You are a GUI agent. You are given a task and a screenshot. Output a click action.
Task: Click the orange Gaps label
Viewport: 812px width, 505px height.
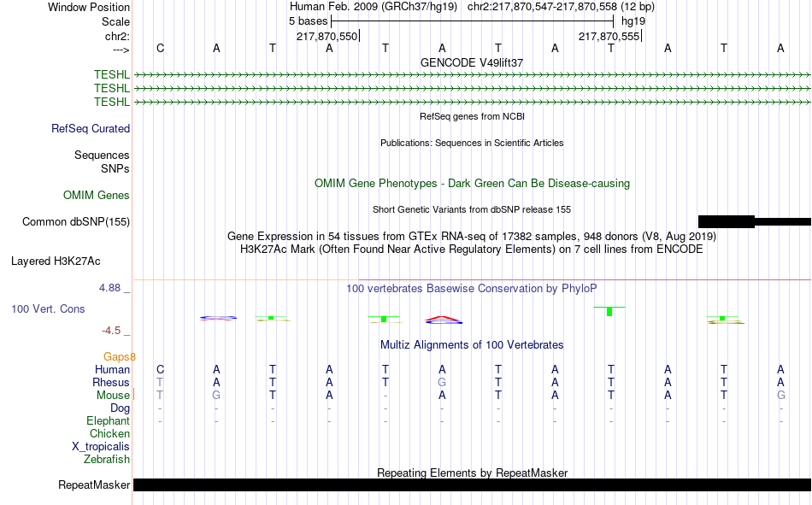point(120,356)
